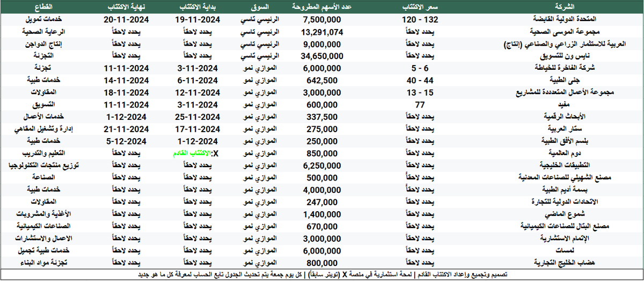Click share count '6,250,000'
The image size is (644, 281).
point(323,166)
